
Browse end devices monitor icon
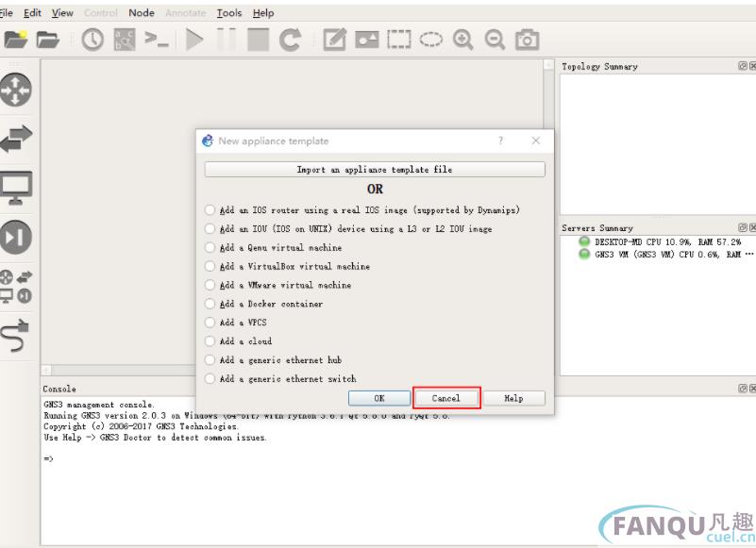(x=16, y=188)
